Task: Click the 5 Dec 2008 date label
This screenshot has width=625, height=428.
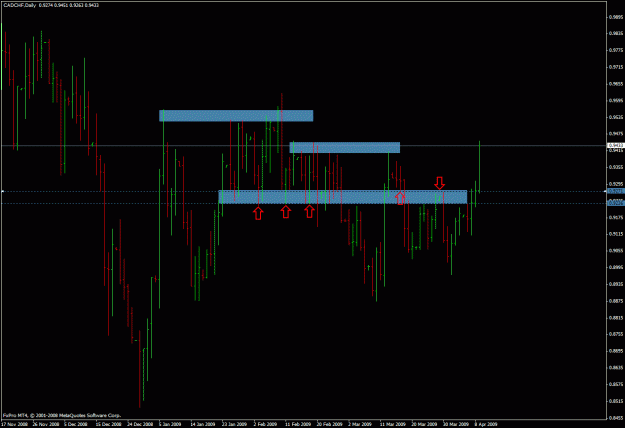Action: coord(76,424)
